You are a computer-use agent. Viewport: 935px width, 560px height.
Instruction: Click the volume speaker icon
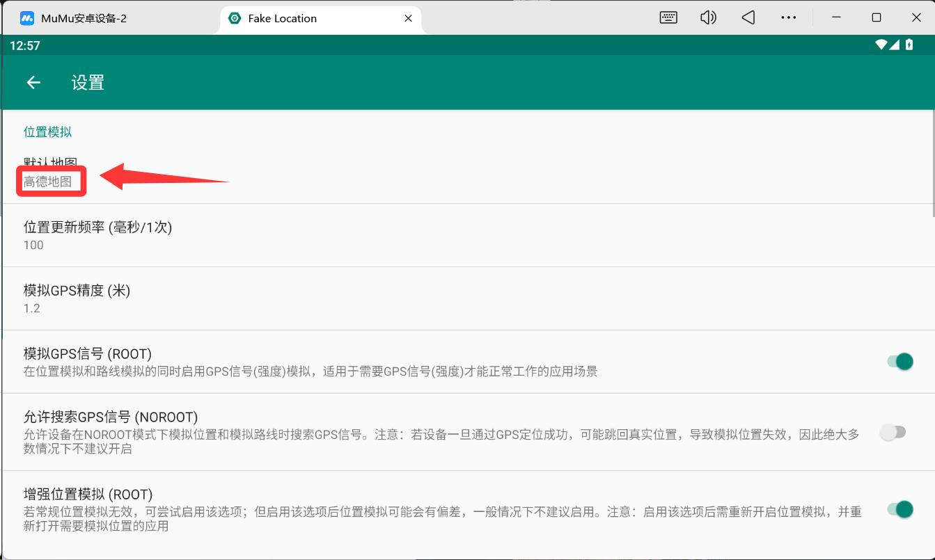point(708,18)
